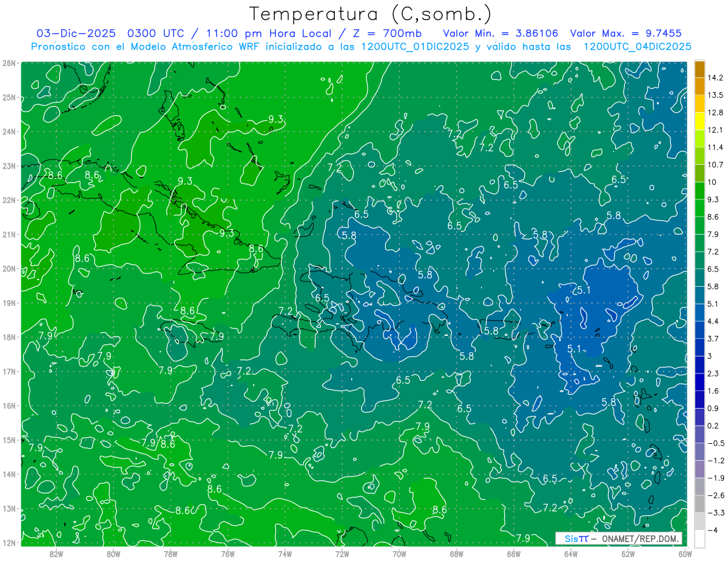
Task: Select the "11:00 pm Hora Local" text
Action: click(270, 33)
